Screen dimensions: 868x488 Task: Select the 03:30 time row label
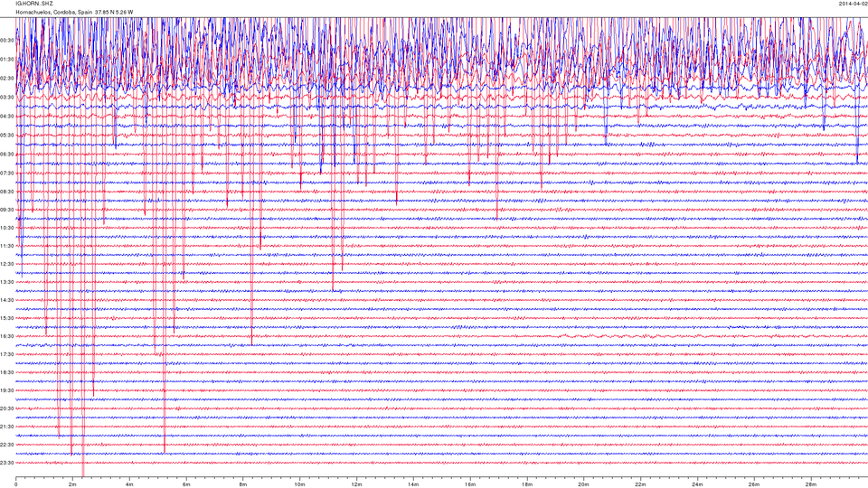7,98
